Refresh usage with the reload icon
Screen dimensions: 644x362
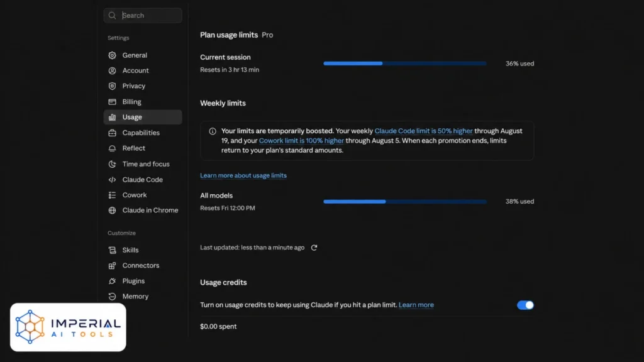click(314, 248)
